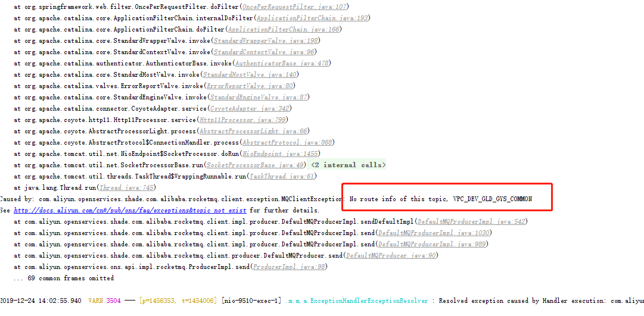Click the StandardHostValve.java:140 link

[x=250, y=74]
